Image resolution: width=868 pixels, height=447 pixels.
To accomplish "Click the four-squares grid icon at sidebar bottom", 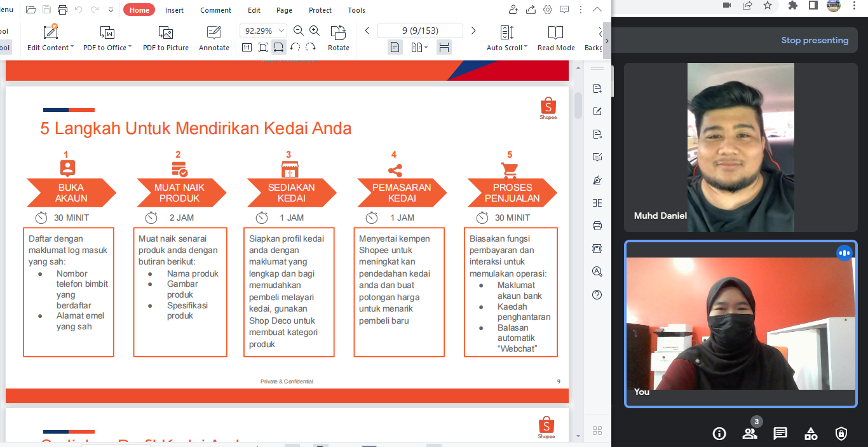I will click(x=597, y=430).
